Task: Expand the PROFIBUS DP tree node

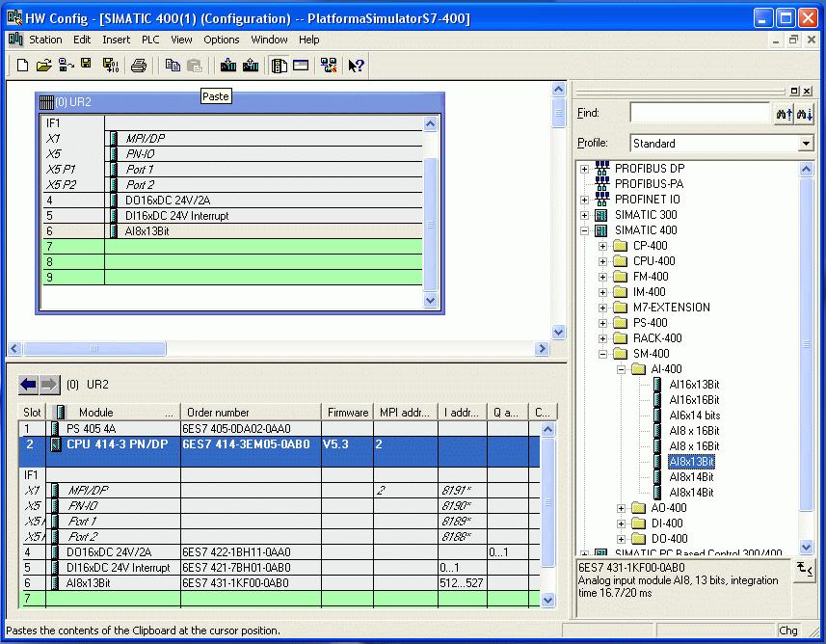Action: coord(584,169)
